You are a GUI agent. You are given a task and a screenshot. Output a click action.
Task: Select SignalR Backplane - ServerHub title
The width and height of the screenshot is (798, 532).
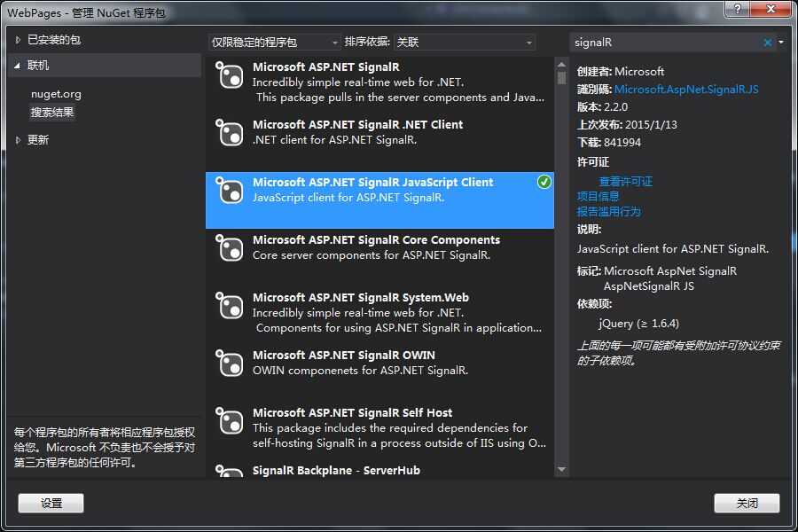pyautogui.click(x=336, y=471)
